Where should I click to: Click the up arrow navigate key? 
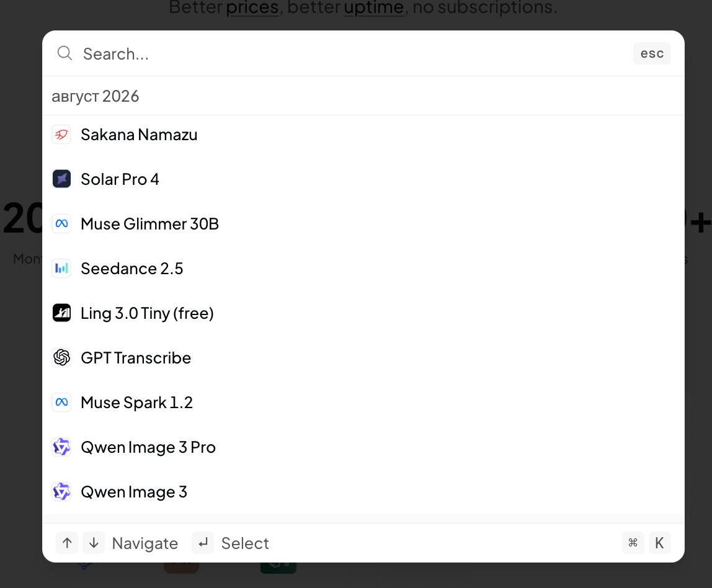[x=67, y=543]
